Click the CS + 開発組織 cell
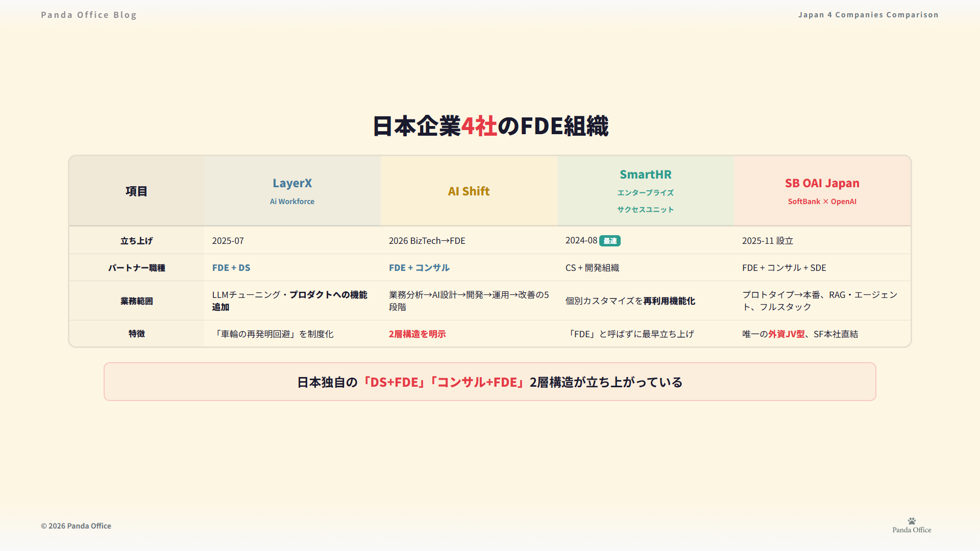This screenshot has width=980, height=551. (x=646, y=268)
